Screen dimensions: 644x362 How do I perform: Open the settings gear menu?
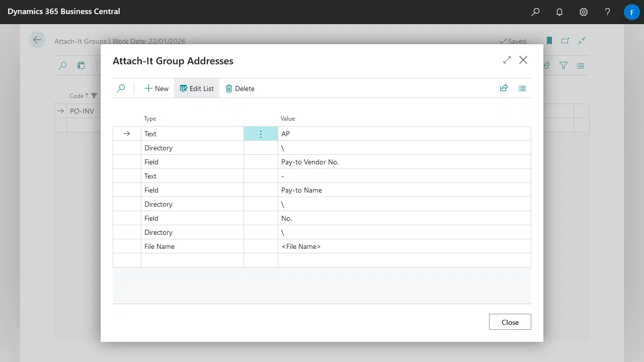pos(584,12)
